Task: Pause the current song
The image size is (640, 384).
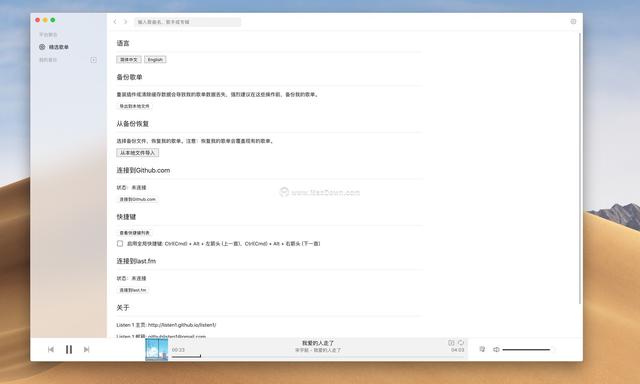Action: tap(69, 349)
